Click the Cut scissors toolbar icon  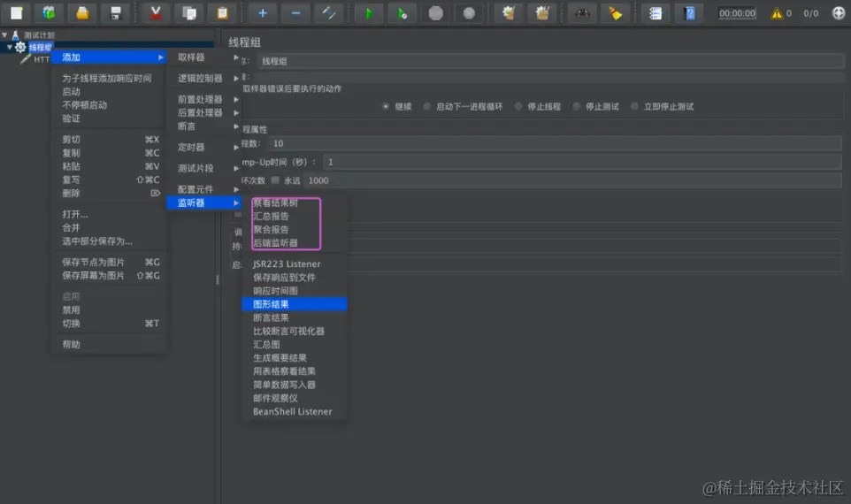(156, 13)
